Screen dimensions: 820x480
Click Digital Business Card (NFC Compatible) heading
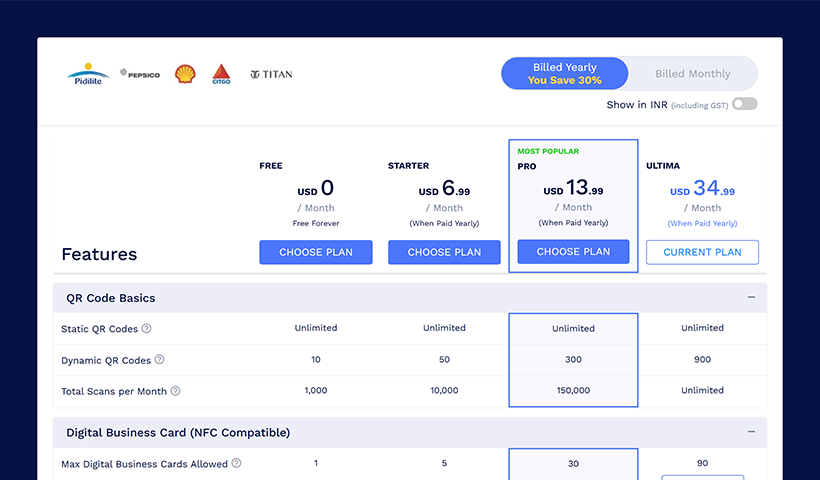[178, 432]
